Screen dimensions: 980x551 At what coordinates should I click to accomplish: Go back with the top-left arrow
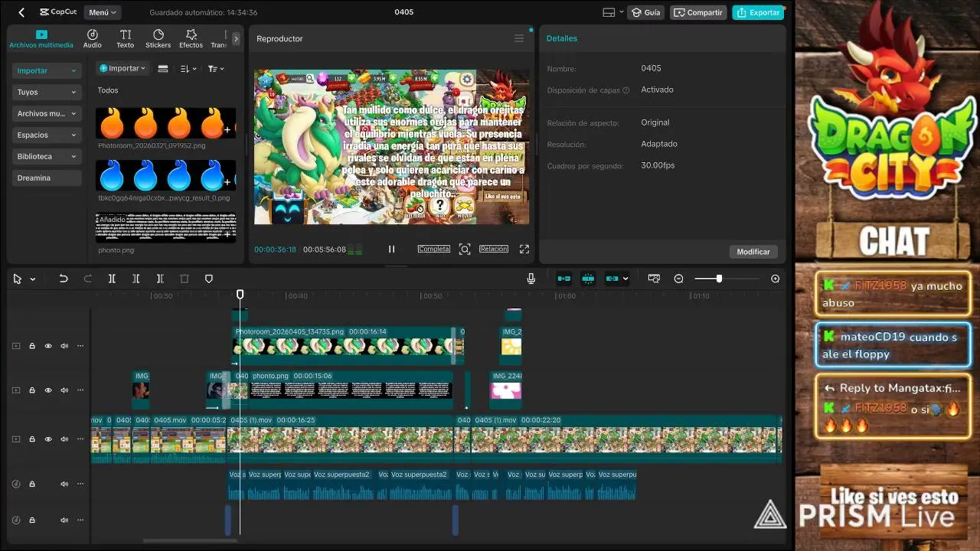click(x=21, y=12)
